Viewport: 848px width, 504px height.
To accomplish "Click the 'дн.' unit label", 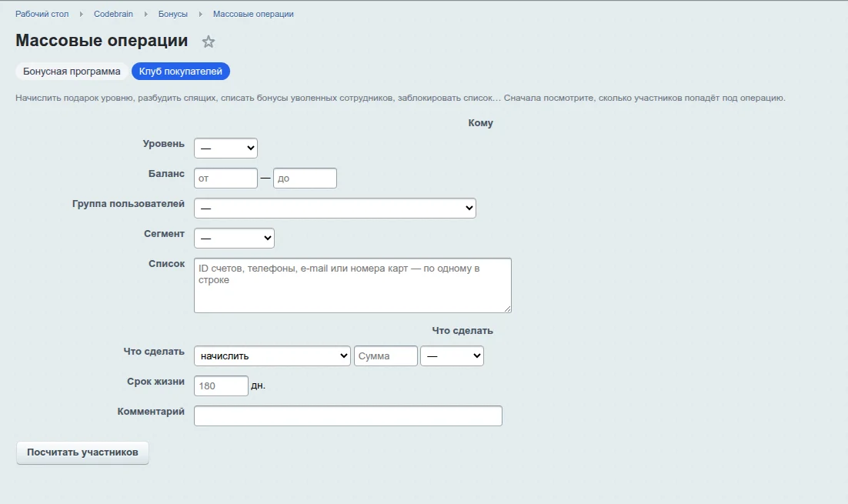I will (259, 386).
